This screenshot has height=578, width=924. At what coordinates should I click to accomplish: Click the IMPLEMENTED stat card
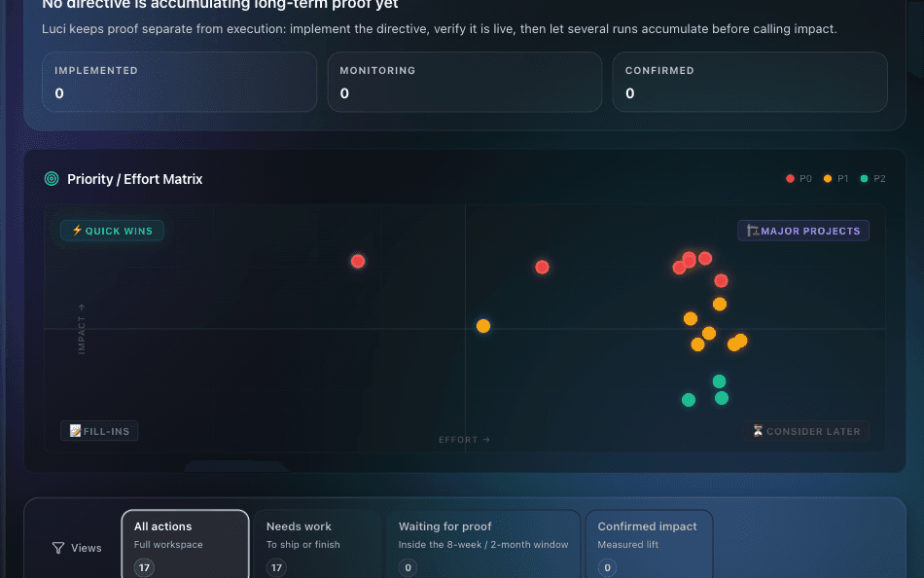179,82
